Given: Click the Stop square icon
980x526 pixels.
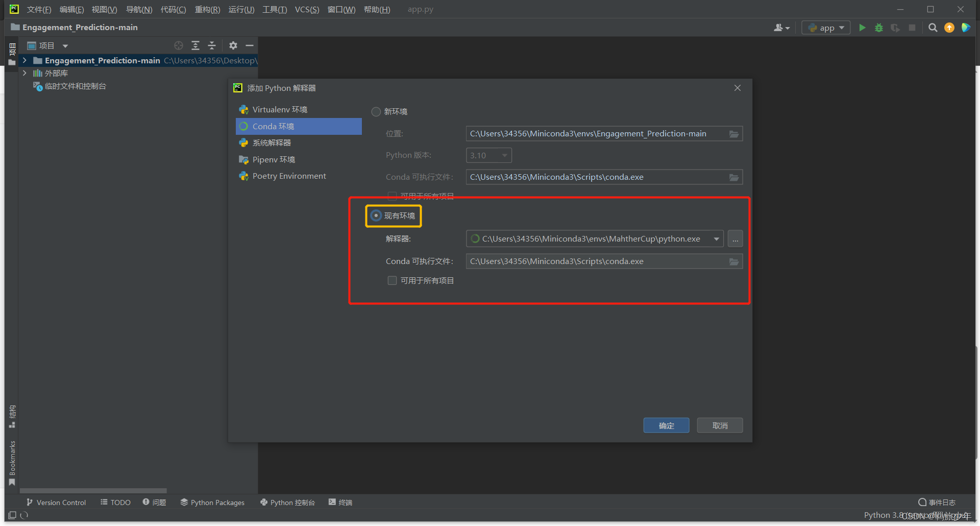Looking at the screenshot, I should pos(912,28).
